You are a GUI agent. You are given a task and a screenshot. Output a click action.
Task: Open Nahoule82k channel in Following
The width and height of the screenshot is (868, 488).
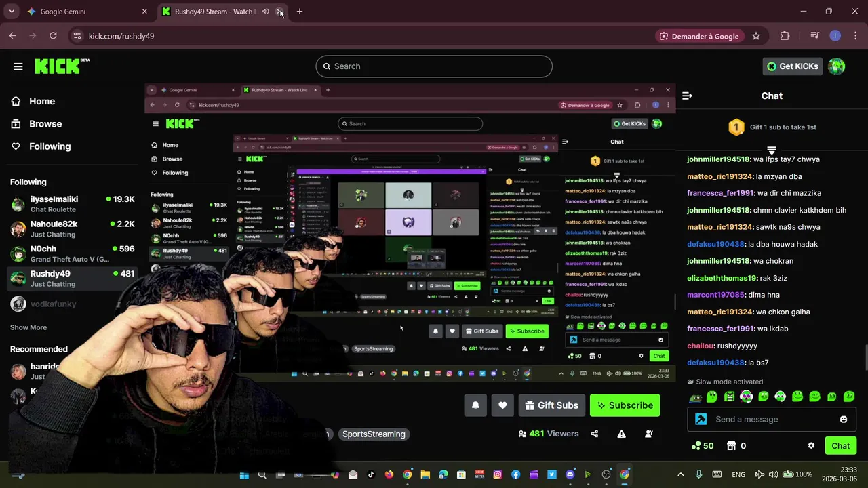pyautogui.click(x=72, y=229)
